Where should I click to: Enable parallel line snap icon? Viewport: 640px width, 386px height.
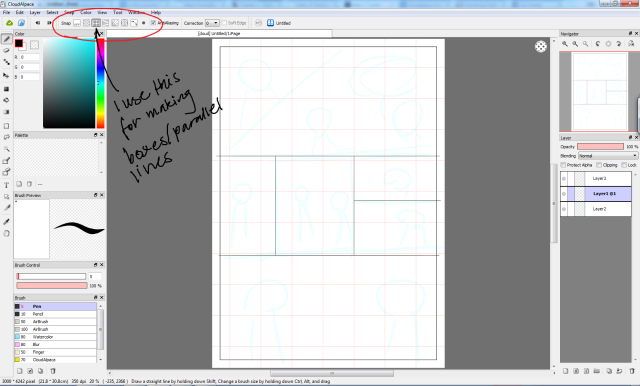[x=87, y=23]
